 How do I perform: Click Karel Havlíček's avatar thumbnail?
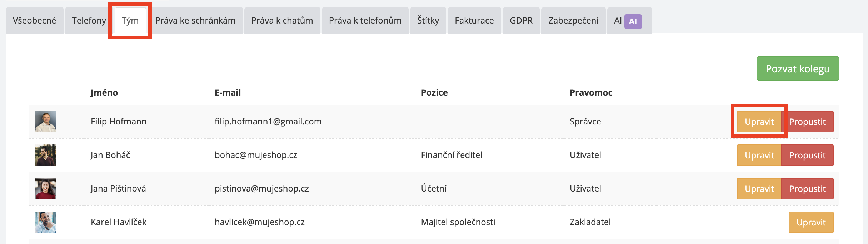[46, 222]
